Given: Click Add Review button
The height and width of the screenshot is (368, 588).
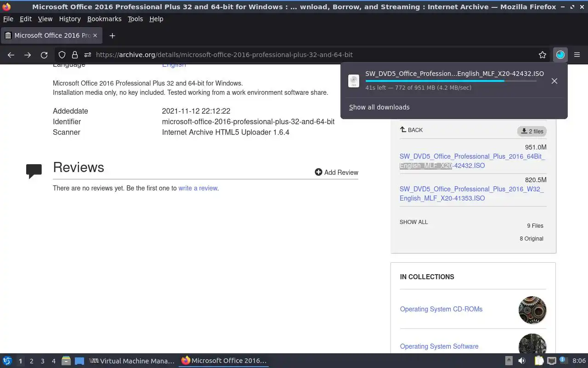Looking at the screenshot, I should coord(336,172).
